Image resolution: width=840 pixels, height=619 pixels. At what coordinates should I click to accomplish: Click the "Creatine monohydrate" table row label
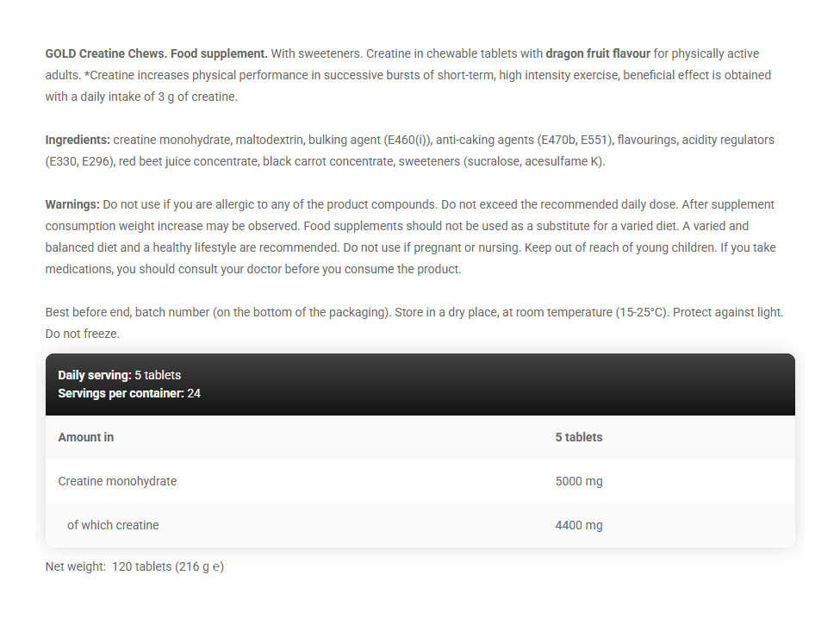117,481
